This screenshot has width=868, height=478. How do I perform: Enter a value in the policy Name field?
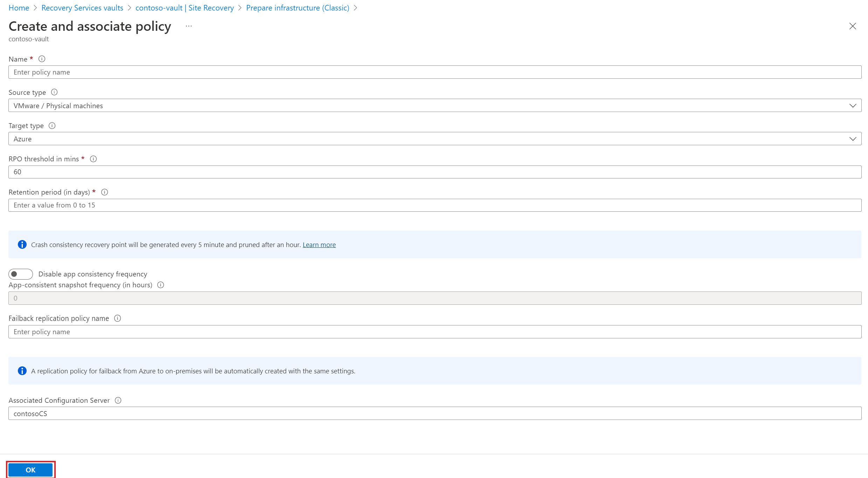(434, 72)
